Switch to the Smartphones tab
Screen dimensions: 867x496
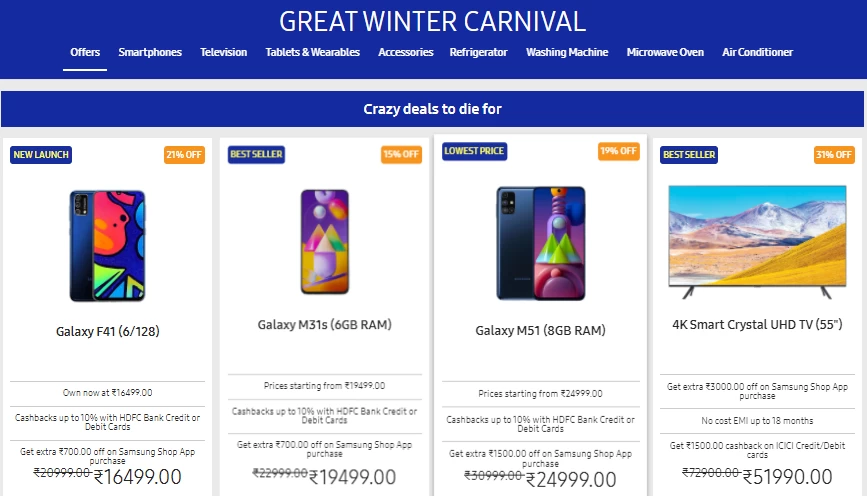[x=150, y=52]
